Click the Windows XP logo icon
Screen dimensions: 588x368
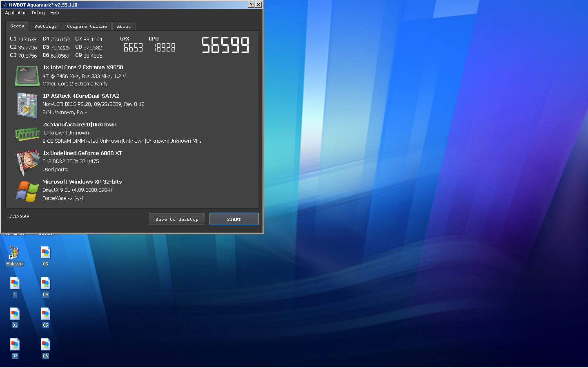[x=27, y=191]
